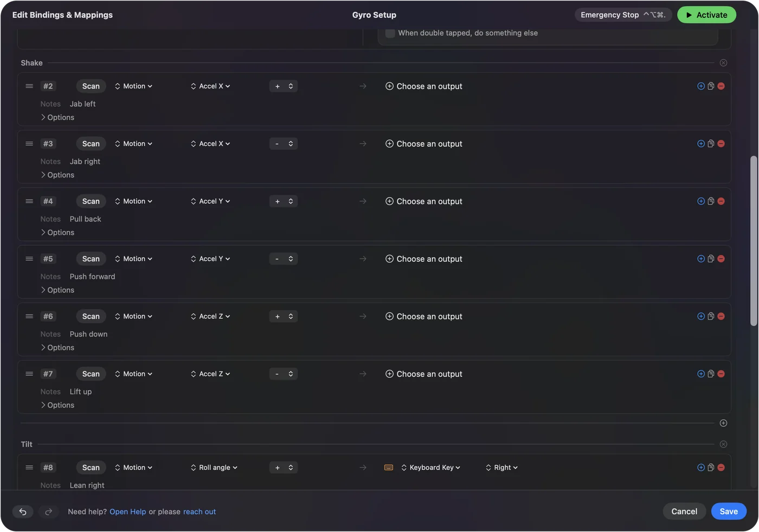The width and height of the screenshot is (759, 532).
Task: Duplicate the Pull back rule #4
Action: coord(711,201)
